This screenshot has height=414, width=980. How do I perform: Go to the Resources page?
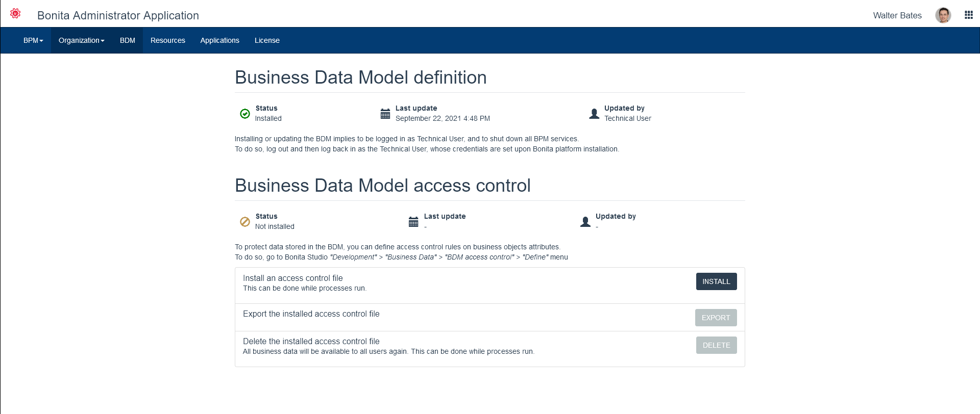pyautogui.click(x=167, y=40)
